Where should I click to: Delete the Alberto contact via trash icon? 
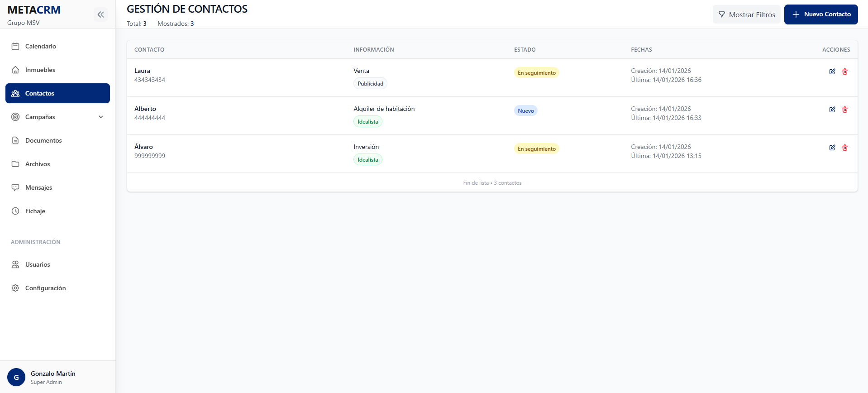844,110
